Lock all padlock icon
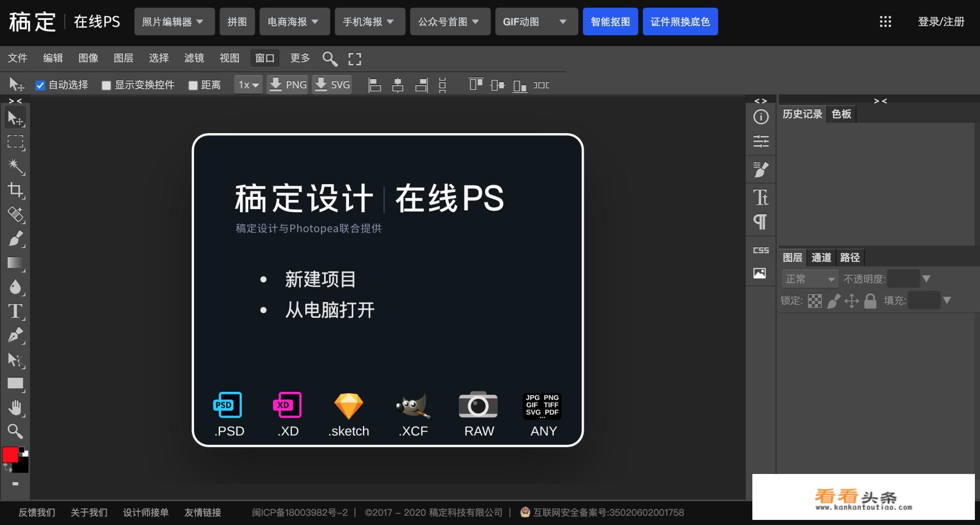This screenshot has height=525, width=980. [870, 301]
